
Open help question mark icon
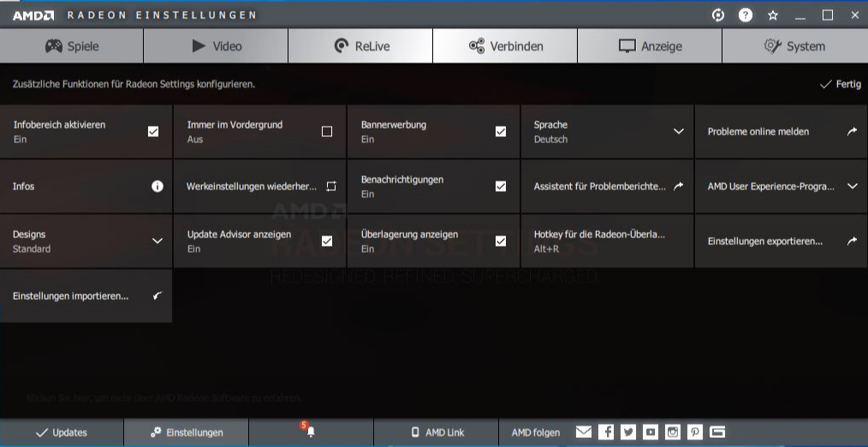click(746, 15)
